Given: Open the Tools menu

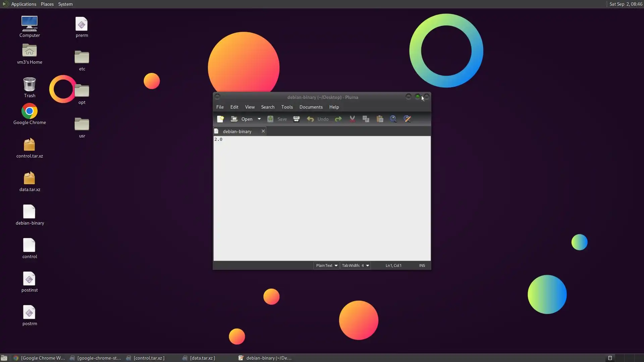Looking at the screenshot, I should click(x=287, y=107).
